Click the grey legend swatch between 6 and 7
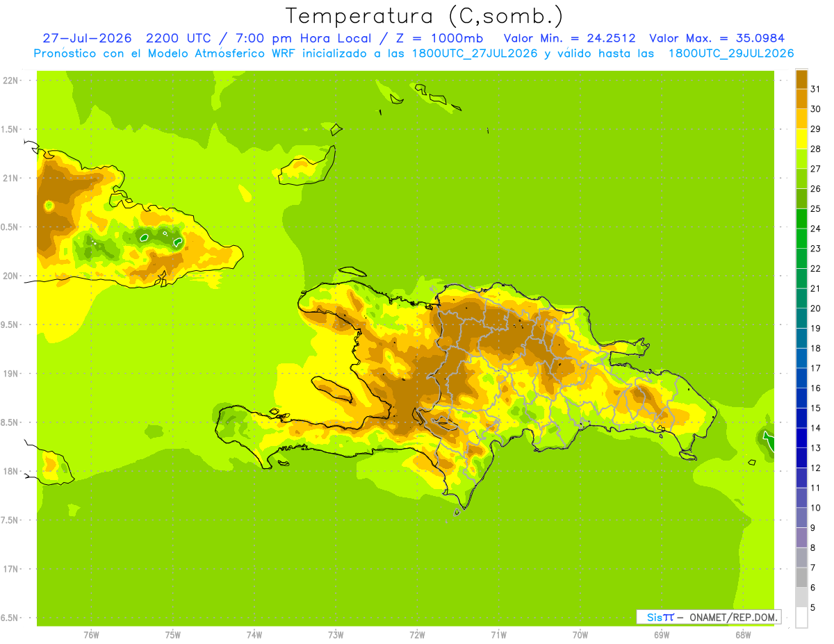Image resolution: width=834 pixels, height=644 pixels. [x=801, y=578]
